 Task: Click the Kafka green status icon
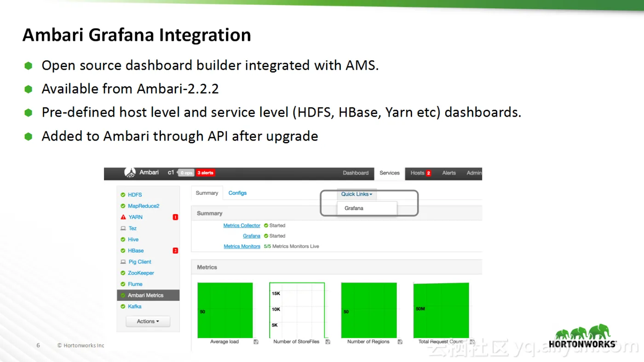pyautogui.click(x=123, y=306)
